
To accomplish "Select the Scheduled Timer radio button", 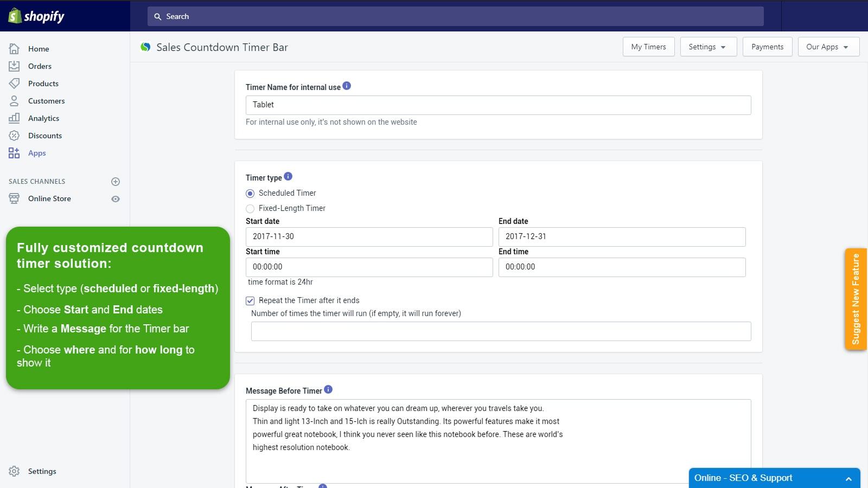I will coord(250,194).
